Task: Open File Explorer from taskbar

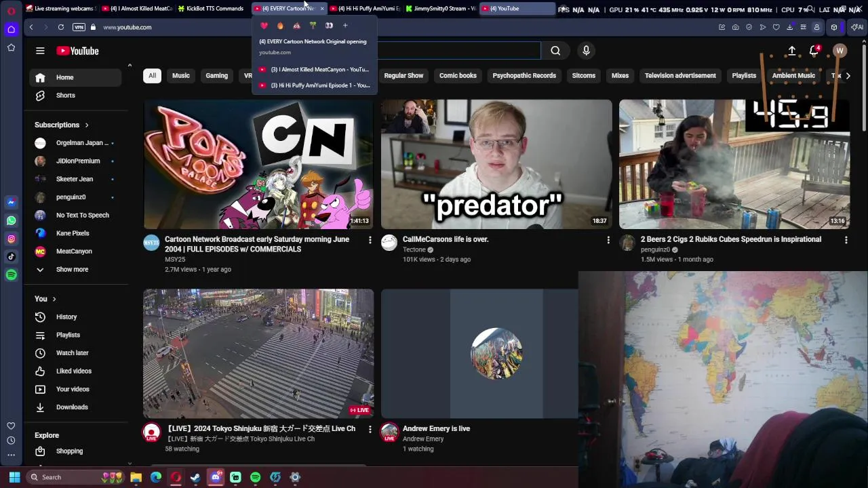Action: click(x=136, y=477)
